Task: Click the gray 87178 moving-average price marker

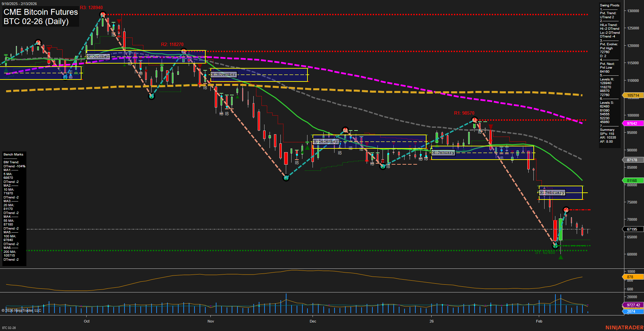Action: (632, 160)
